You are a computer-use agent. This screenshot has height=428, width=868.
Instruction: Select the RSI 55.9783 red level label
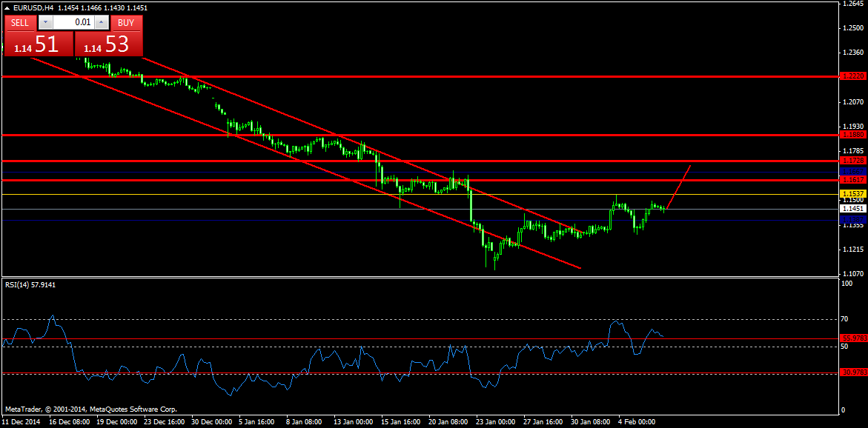pos(852,338)
